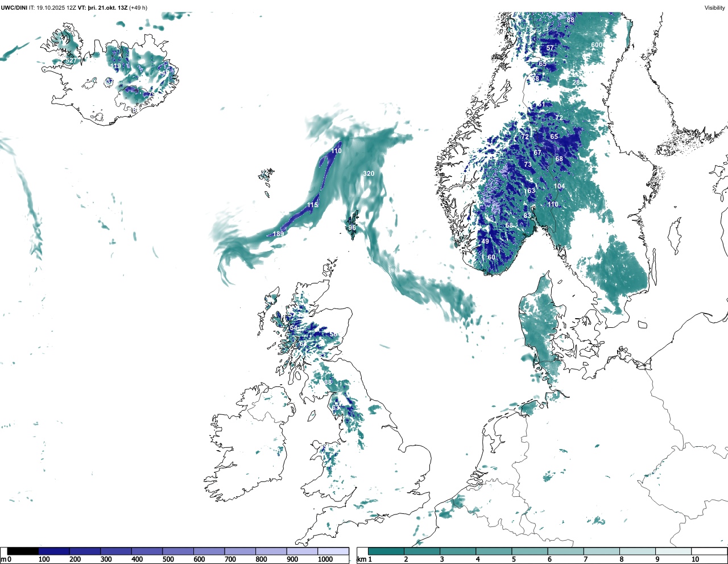Click the '320' value over the sea

(x=369, y=174)
